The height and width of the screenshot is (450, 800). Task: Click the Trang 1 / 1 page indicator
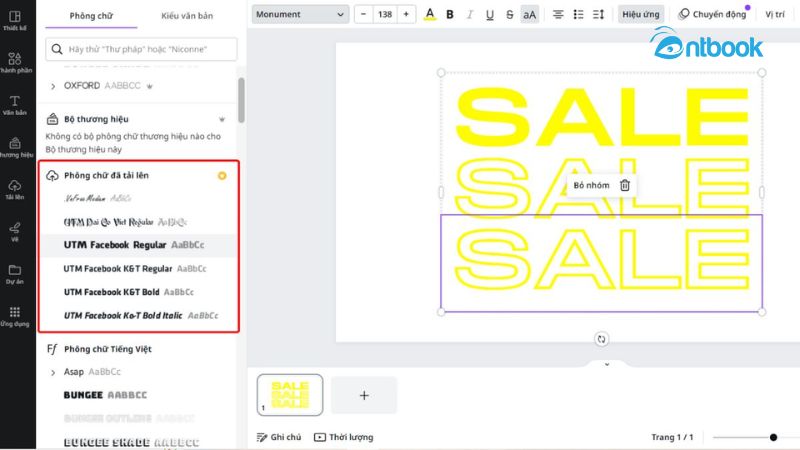(x=672, y=437)
